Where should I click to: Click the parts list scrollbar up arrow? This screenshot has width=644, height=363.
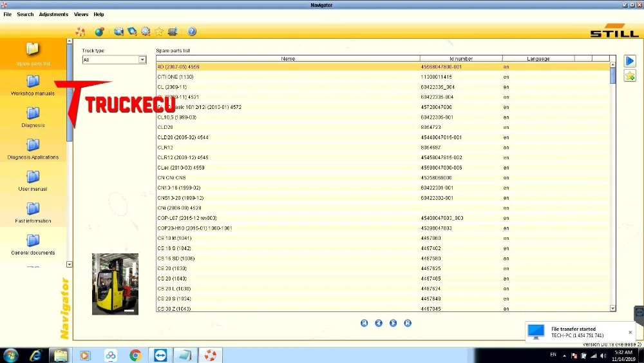613,65
